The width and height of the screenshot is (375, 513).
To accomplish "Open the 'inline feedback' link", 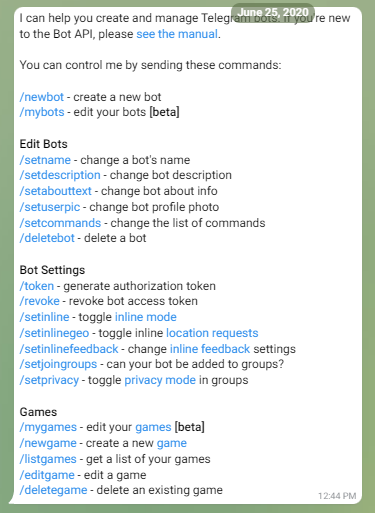I will [x=210, y=349].
